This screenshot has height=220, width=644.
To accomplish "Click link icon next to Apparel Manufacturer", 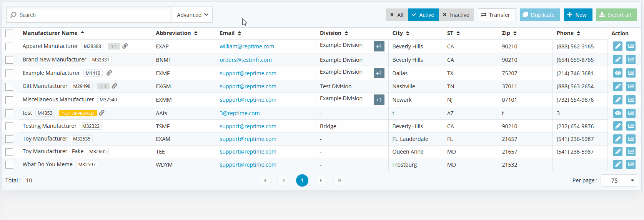I will 125,46.
